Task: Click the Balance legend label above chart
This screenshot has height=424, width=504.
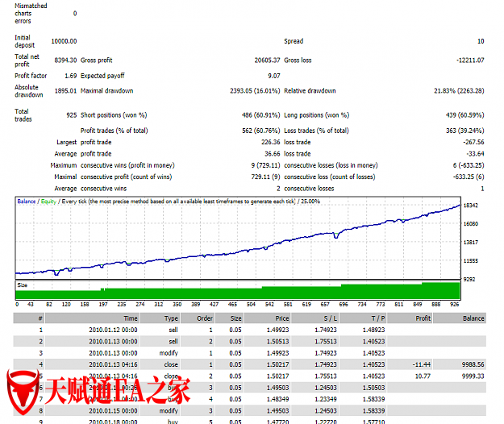Action: pyautogui.click(x=27, y=201)
